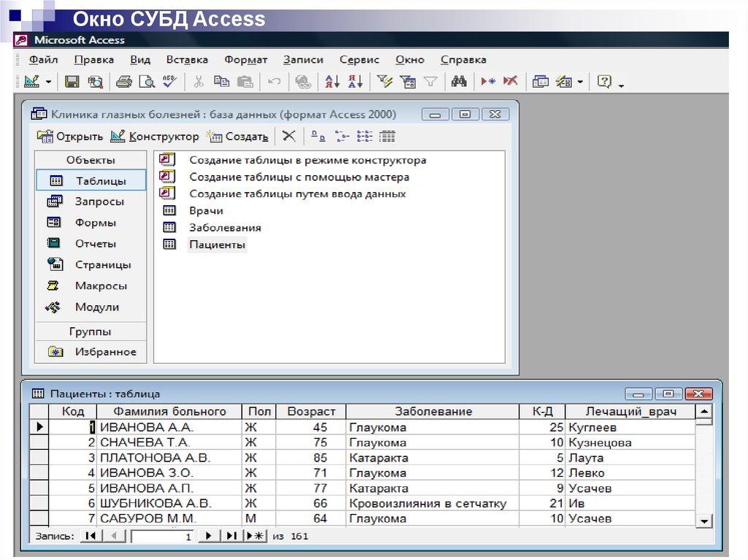Click the Конструктор button in database window
Screen dimensions: 748x560
click(x=155, y=136)
